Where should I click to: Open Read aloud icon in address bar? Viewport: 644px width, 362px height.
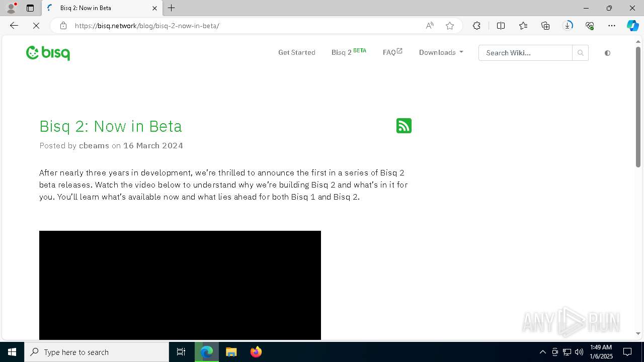pos(430,26)
